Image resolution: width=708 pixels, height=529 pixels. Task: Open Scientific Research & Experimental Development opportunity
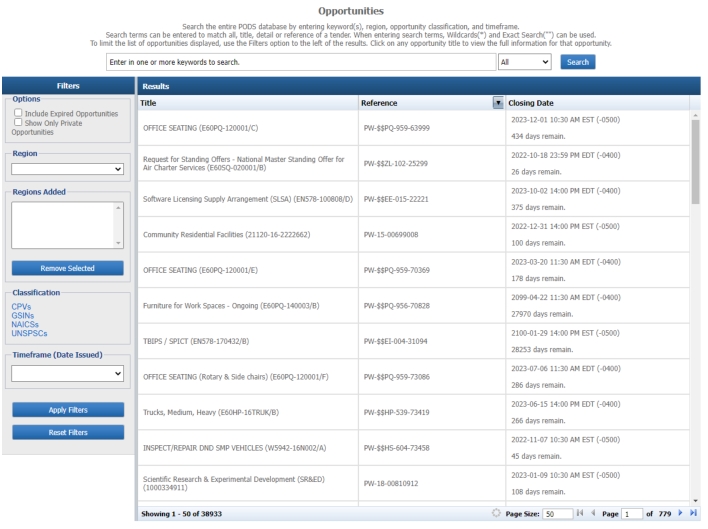point(234,483)
